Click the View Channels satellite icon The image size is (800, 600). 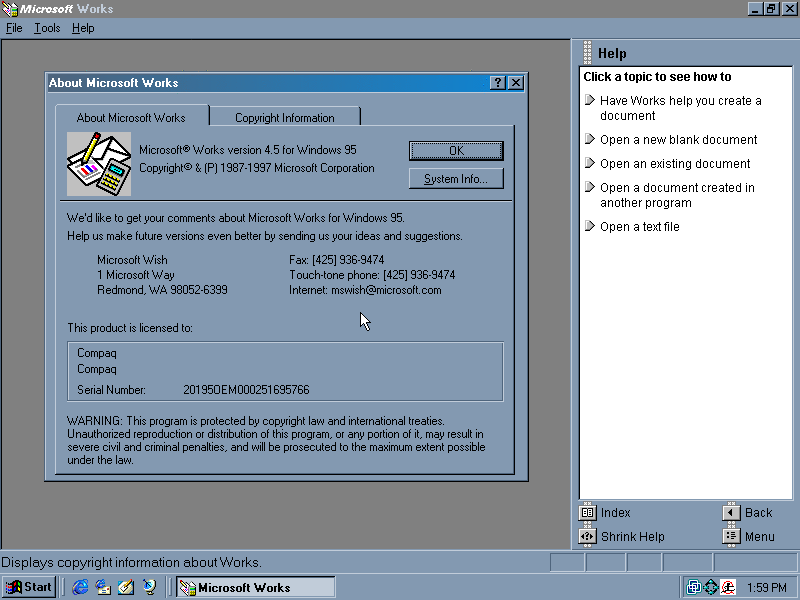(x=149, y=587)
